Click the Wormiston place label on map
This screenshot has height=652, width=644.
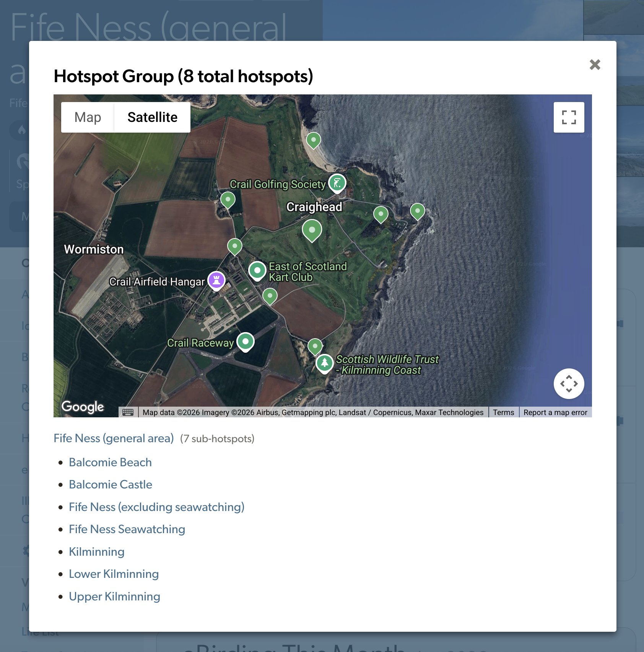94,249
